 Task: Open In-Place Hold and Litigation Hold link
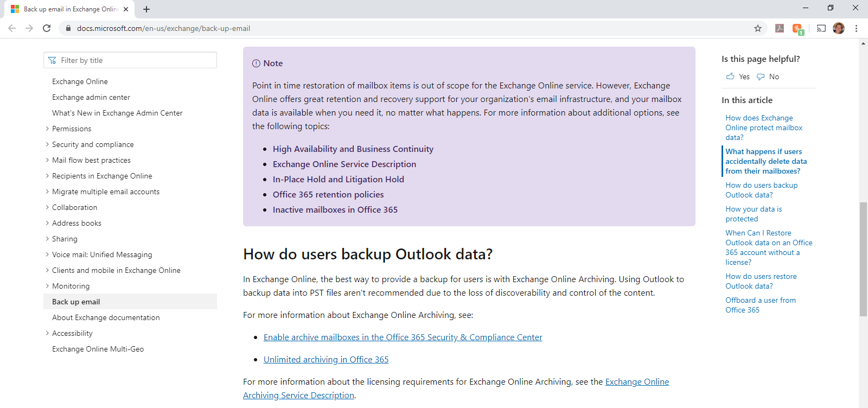click(x=339, y=179)
